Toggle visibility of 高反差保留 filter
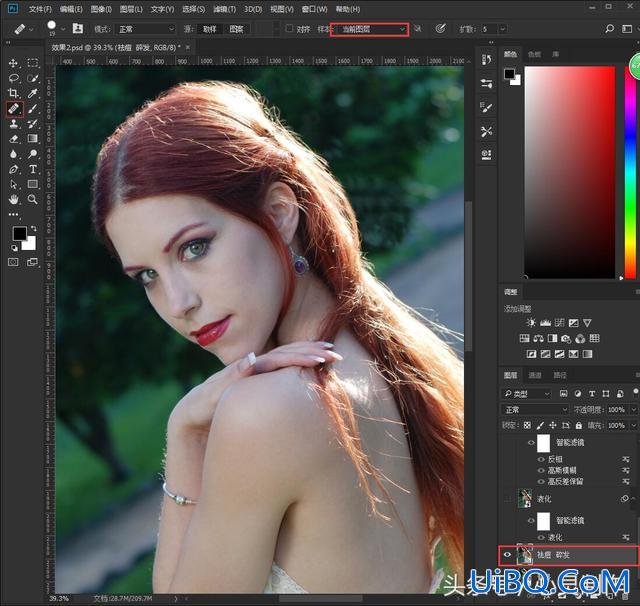The width and height of the screenshot is (640, 606). [541, 482]
